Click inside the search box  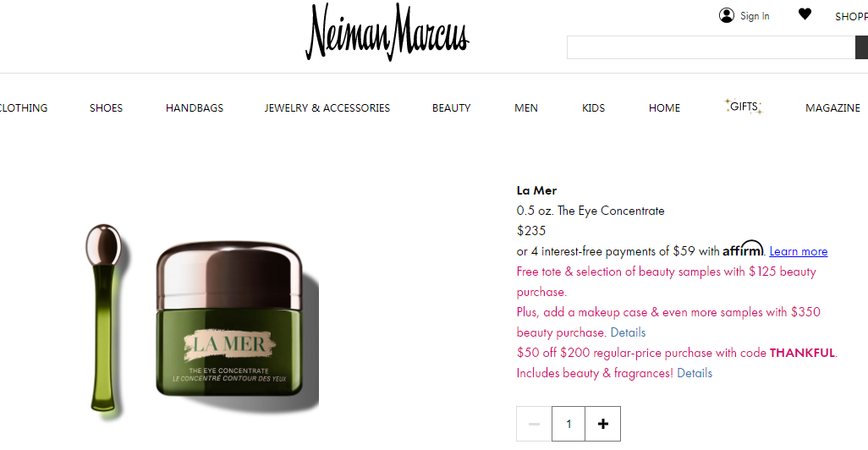click(x=711, y=47)
